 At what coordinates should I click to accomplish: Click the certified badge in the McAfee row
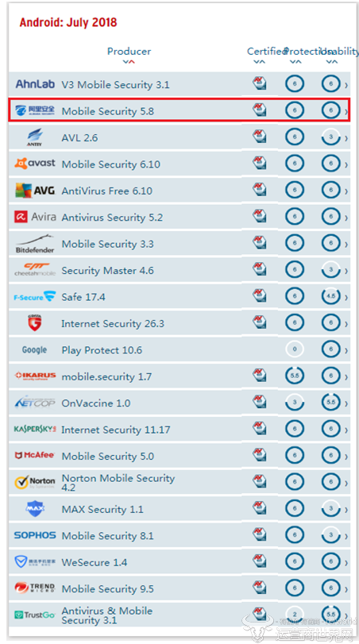259,456
